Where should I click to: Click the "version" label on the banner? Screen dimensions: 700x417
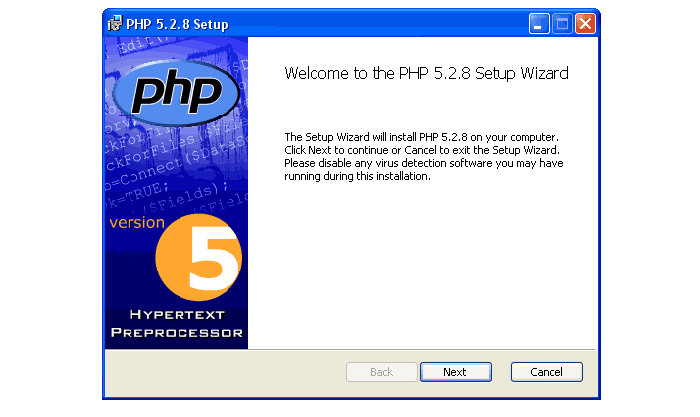pyautogui.click(x=137, y=222)
